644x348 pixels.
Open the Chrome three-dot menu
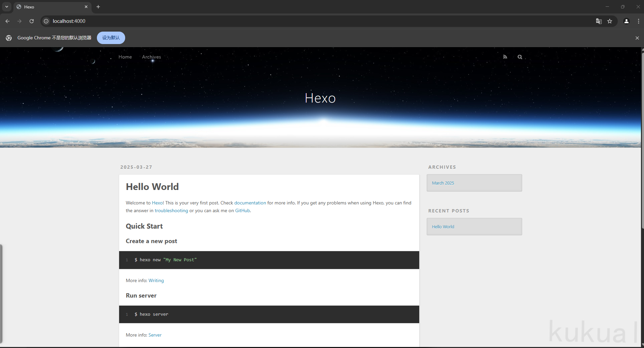tap(639, 21)
